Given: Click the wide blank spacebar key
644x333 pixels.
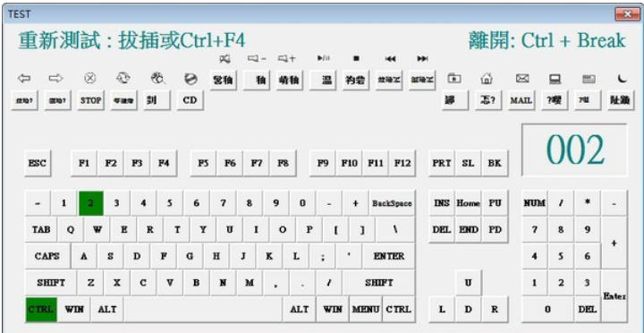Looking at the screenshot, I should [203, 310].
